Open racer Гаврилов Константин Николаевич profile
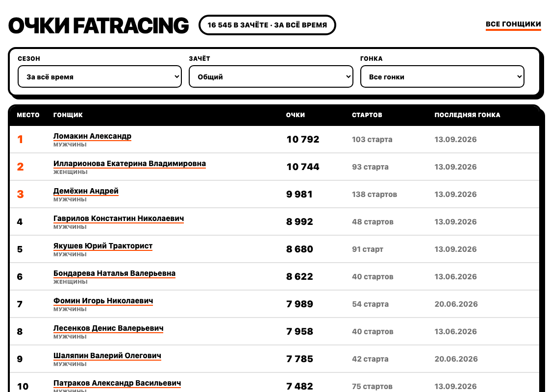Screen dimensions: 549x392 click(x=118, y=218)
